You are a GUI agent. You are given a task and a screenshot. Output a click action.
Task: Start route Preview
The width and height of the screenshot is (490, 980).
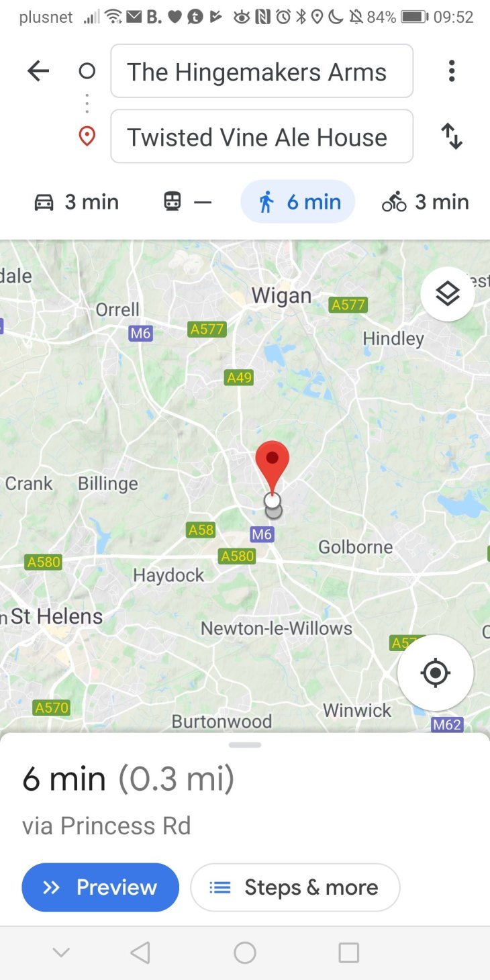101,887
